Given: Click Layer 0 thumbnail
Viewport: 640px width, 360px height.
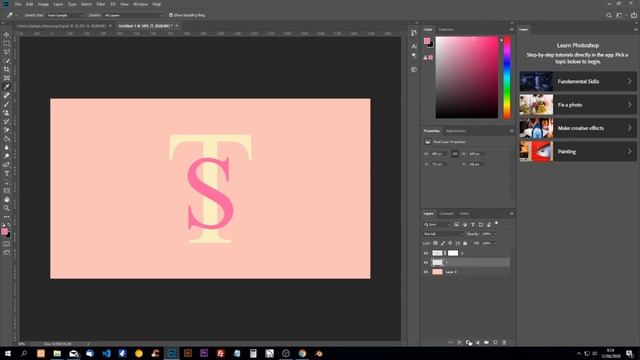Looking at the screenshot, I should pos(437,272).
